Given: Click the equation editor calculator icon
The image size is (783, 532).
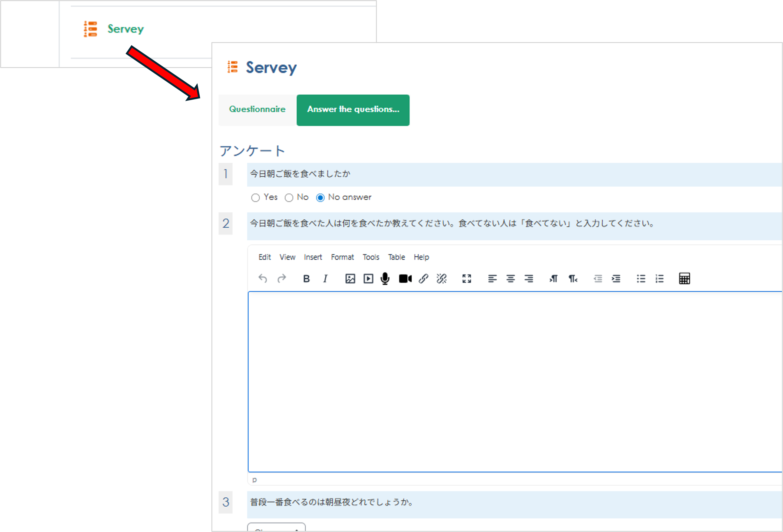Looking at the screenshot, I should click(x=684, y=279).
